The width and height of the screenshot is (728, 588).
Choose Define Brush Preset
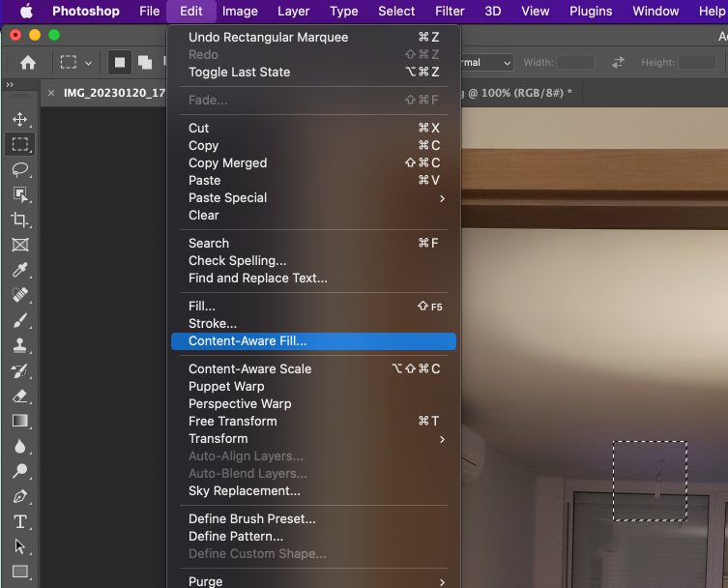[x=313, y=518]
